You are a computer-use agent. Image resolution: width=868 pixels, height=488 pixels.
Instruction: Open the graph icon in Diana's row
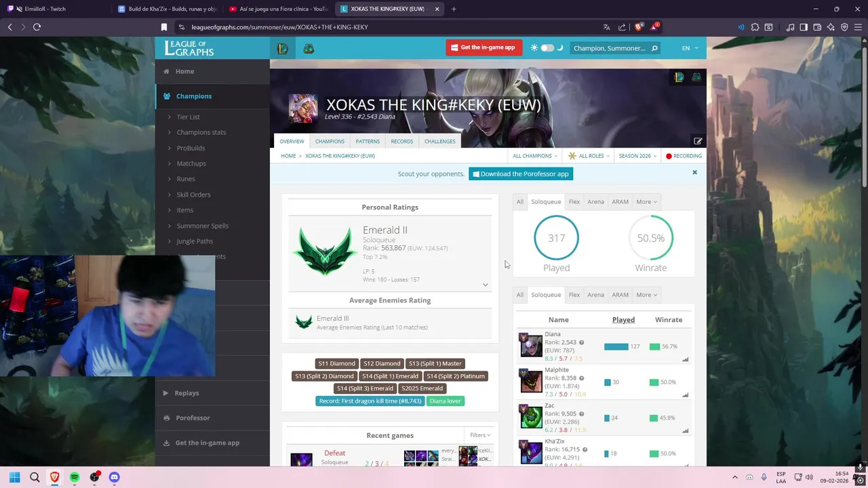tap(685, 359)
